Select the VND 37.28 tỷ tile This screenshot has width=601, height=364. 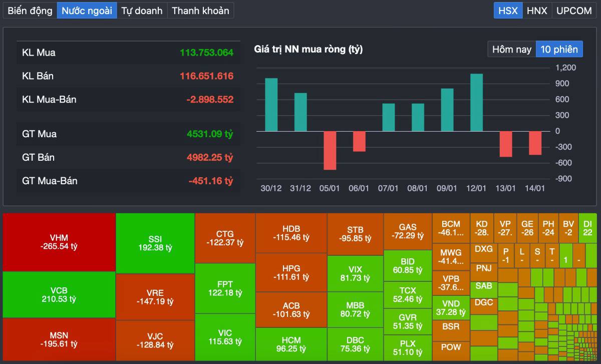[x=451, y=307]
